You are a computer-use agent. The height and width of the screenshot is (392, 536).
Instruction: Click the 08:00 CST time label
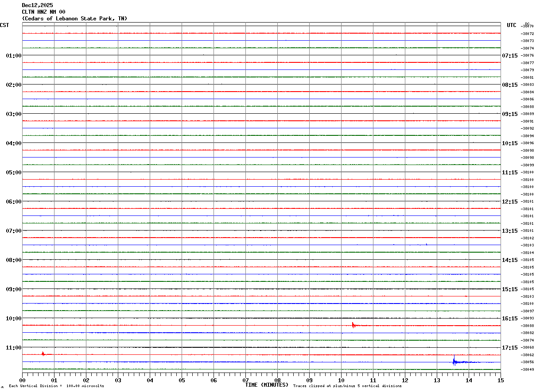[14, 260]
